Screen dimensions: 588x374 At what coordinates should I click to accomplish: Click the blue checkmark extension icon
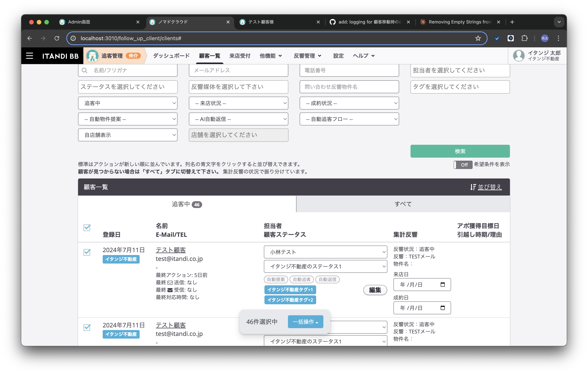click(497, 38)
